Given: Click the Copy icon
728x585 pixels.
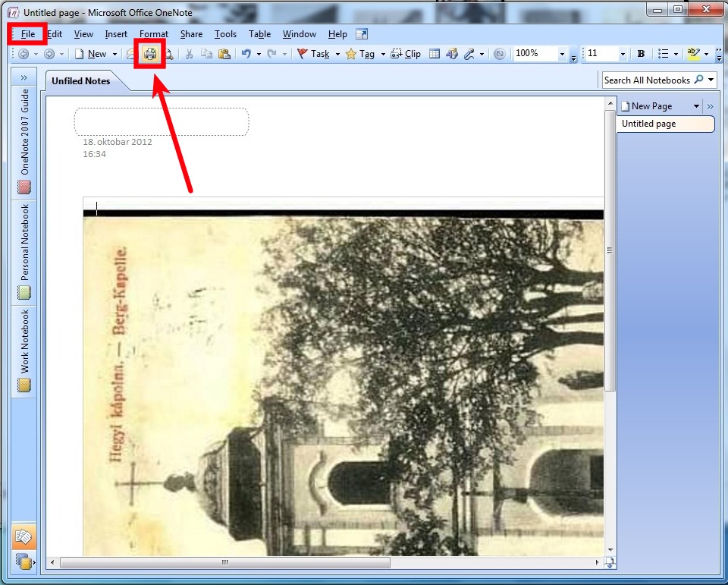Looking at the screenshot, I should [x=206, y=55].
